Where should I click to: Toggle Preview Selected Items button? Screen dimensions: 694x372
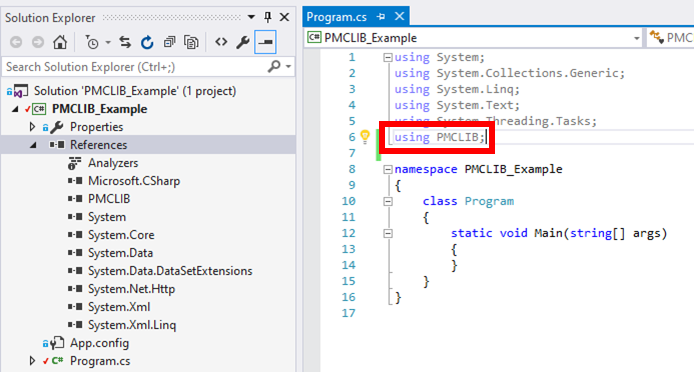click(x=266, y=42)
